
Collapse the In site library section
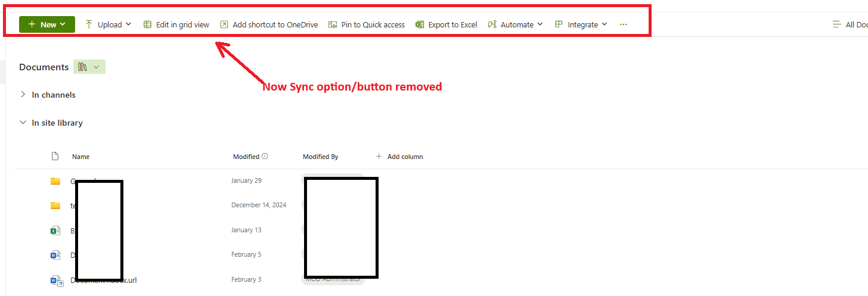coord(51,123)
